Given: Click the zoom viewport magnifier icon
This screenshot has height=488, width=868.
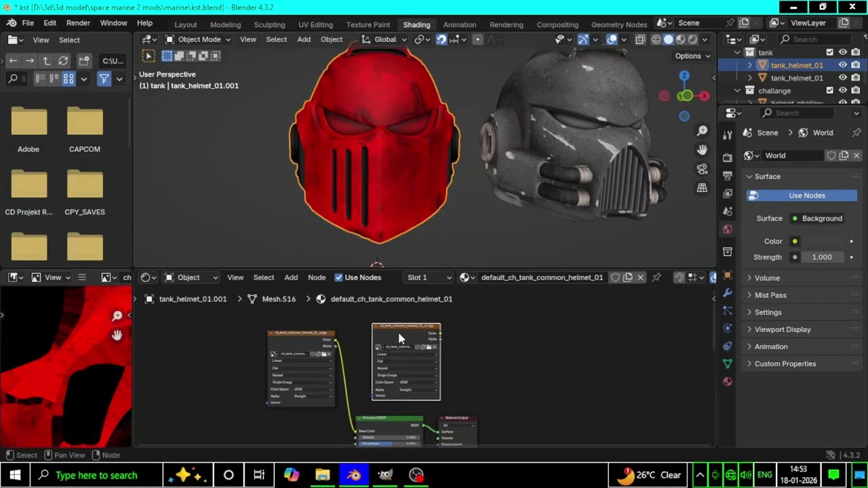Looking at the screenshot, I should click(x=702, y=130).
